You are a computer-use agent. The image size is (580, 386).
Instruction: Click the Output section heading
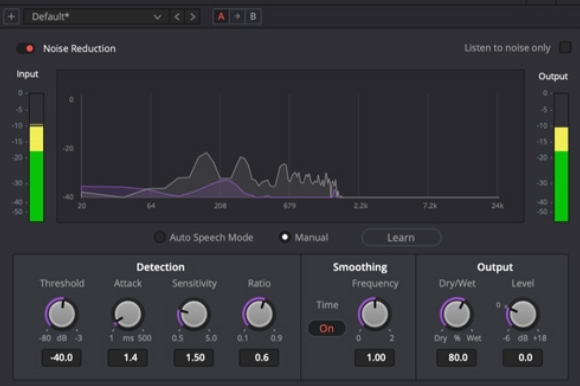tap(495, 267)
